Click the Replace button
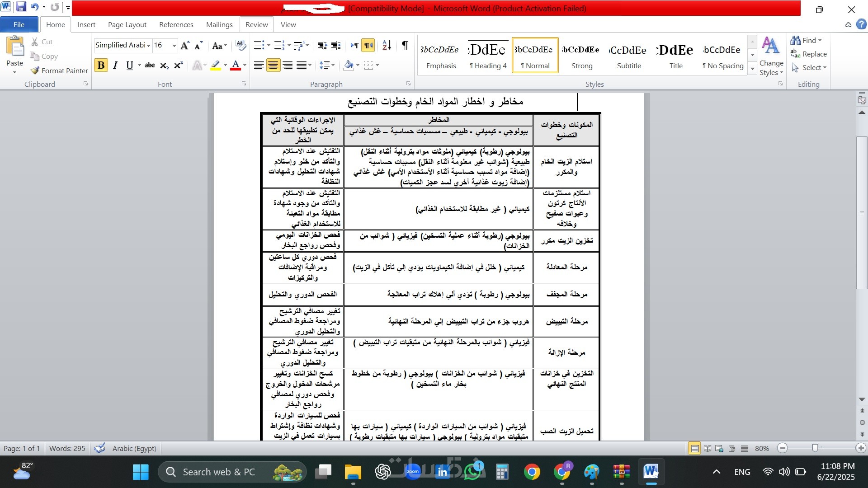This screenshot has height=488, width=868. pyautogui.click(x=809, y=54)
